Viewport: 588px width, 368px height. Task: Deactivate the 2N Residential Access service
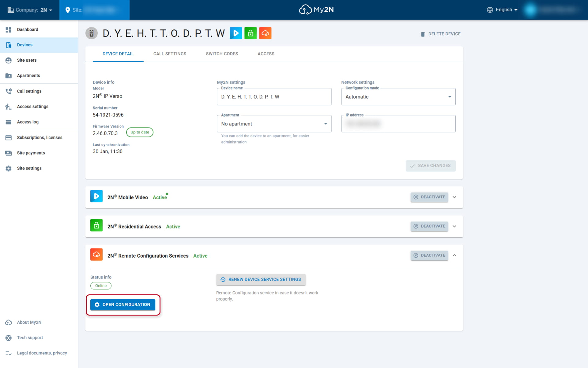click(429, 226)
